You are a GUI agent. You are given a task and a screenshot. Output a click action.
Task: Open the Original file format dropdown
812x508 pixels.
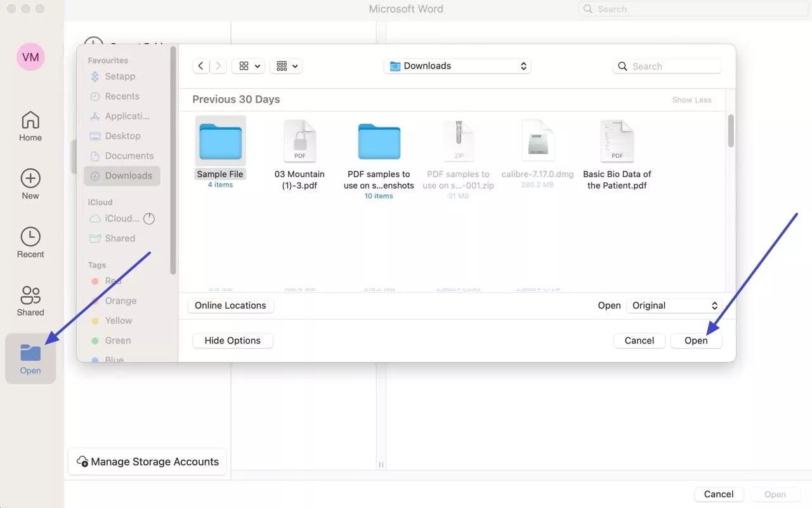673,305
